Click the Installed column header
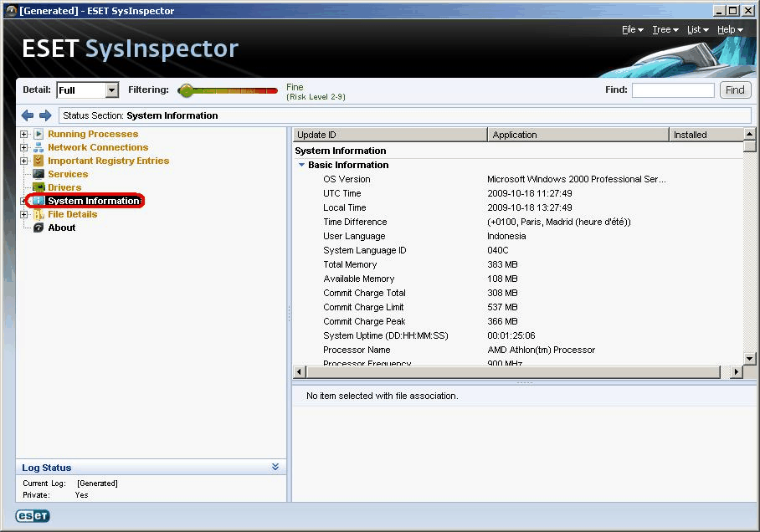The image size is (760, 532). [706, 135]
